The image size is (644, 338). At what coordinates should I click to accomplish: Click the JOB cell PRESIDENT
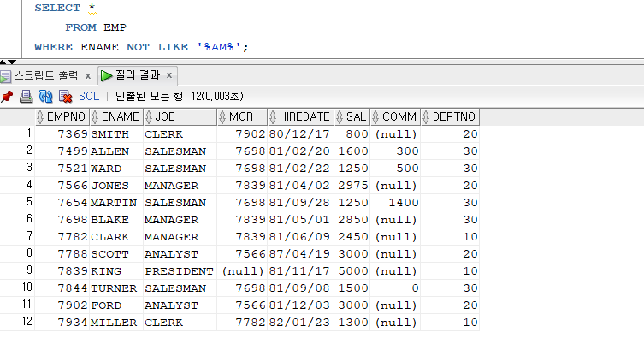(x=179, y=271)
